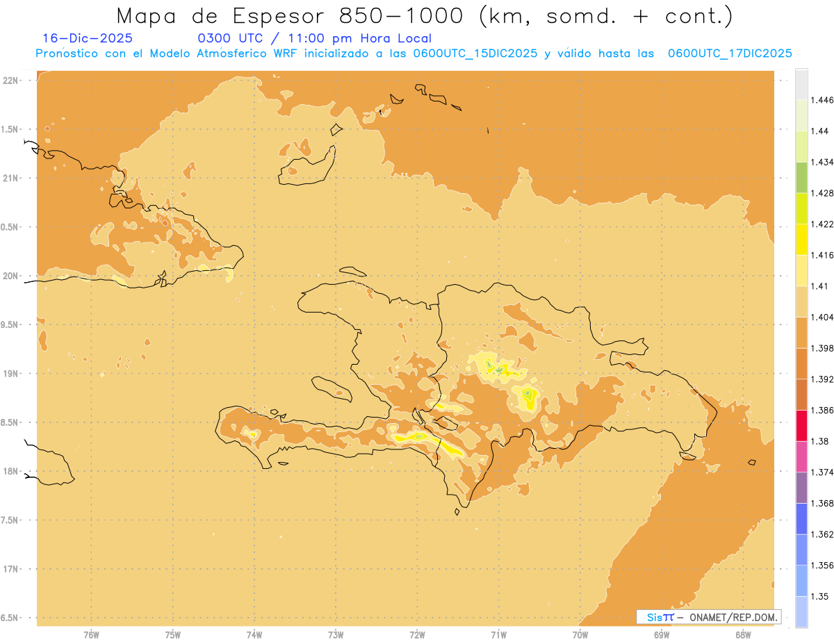
Task: Pick the dark orange swatch between 1.386 and 1.392
Action: click(x=801, y=395)
